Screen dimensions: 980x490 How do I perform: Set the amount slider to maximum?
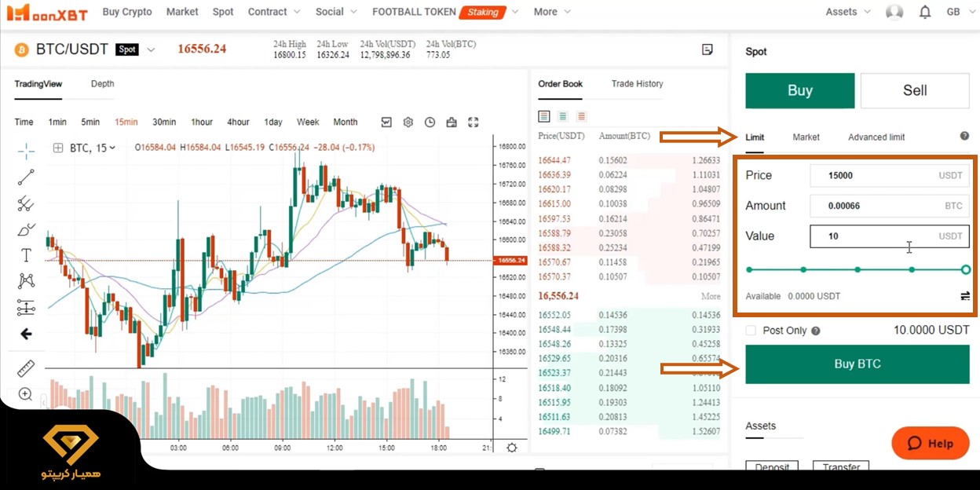[965, 269]
